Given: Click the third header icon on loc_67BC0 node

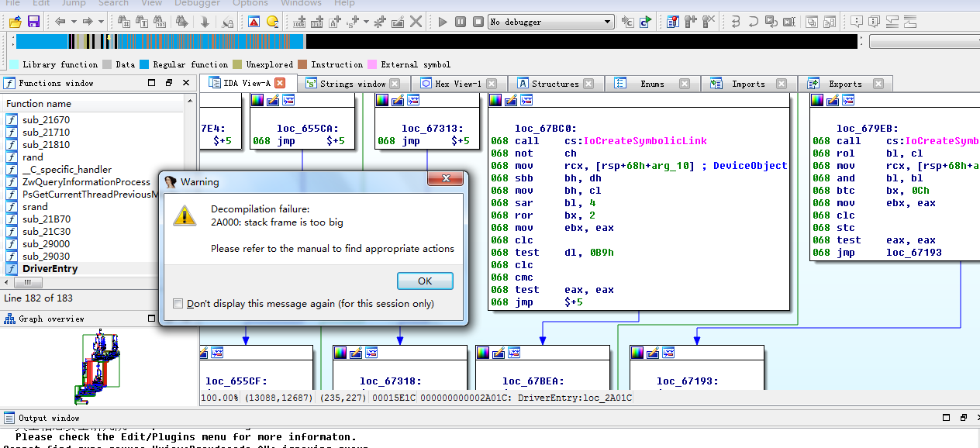Looking at the screenshot, I should (x=526, y=100).
